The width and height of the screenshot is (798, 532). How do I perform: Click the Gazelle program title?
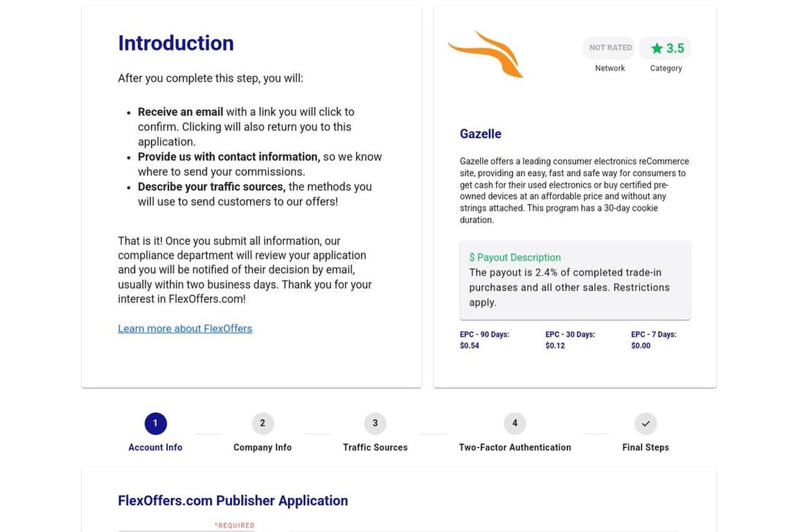point(481,134)
